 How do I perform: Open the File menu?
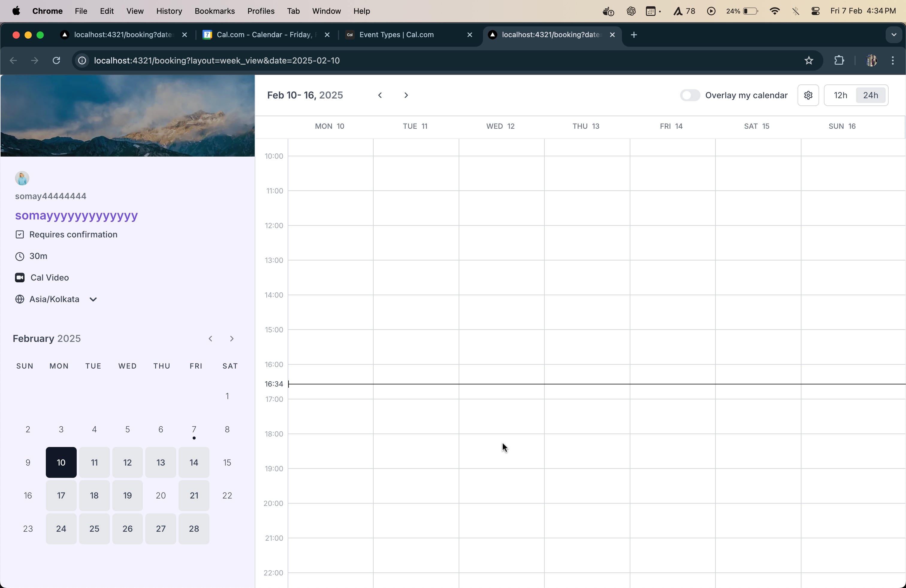81,11
